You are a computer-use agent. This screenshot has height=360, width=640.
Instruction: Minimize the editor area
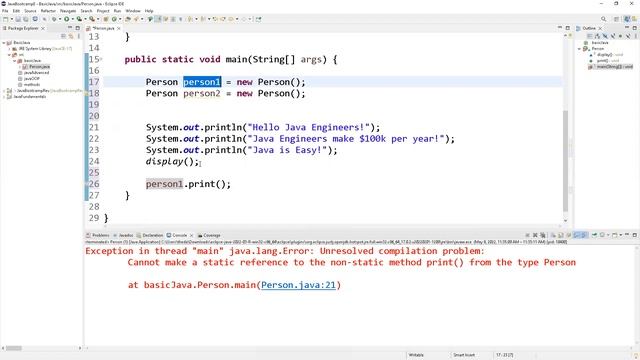click(560, 28)
